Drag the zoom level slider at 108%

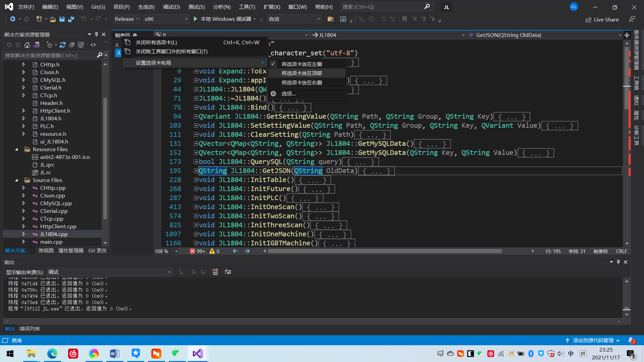[x=167, y=251]
